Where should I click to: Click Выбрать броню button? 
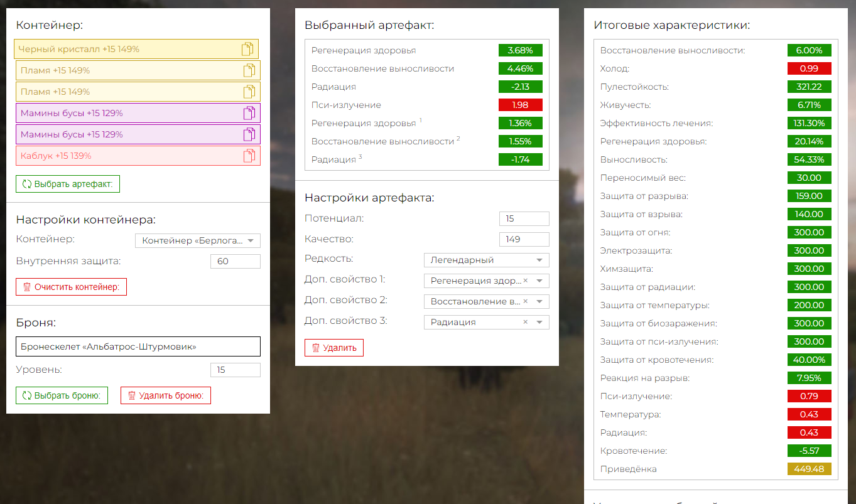click(x=62, y=395)
